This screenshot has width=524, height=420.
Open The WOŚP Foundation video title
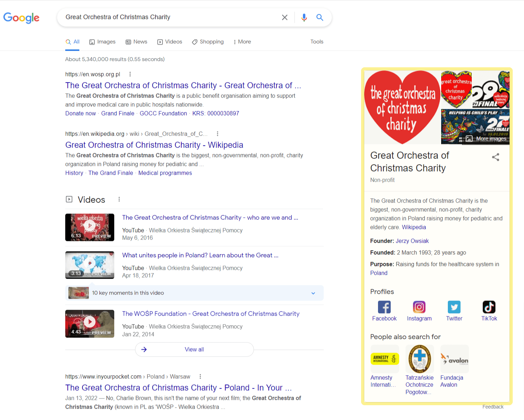(211, 314)
